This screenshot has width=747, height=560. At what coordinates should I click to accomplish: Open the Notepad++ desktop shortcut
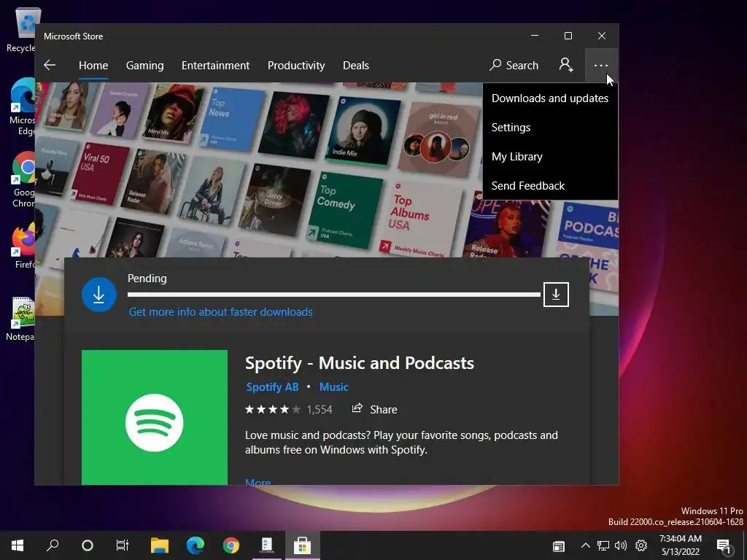pos(21,319)
